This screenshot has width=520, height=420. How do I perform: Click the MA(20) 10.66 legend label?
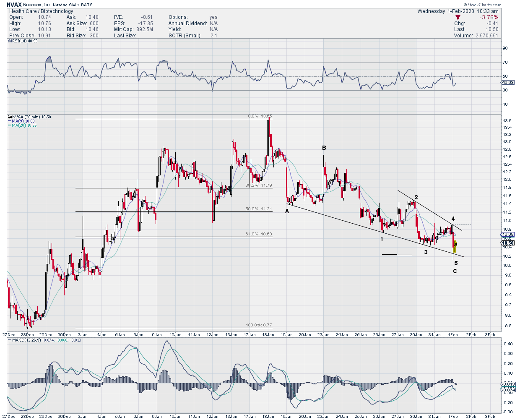click(x=24, y=125)
